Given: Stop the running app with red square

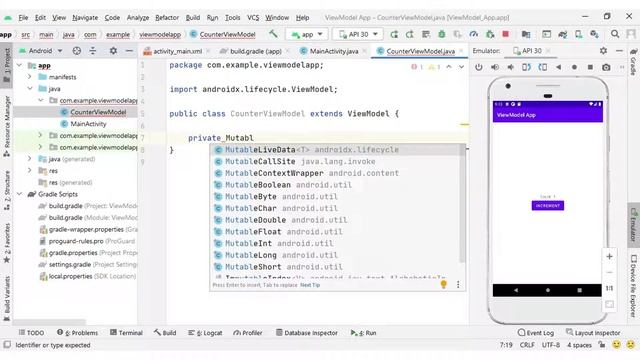Looking at the screenshot, I should pyautogui.click(x=506, y=34).
